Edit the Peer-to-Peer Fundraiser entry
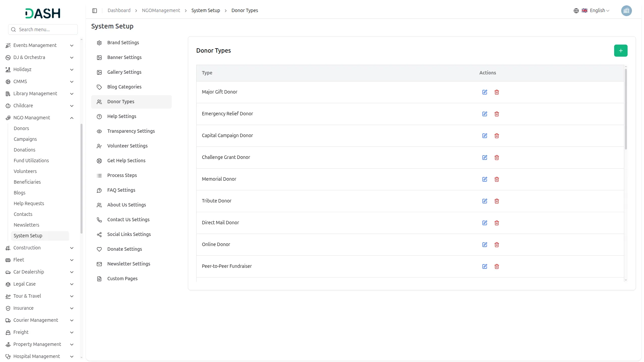 pyautogui.click(x=485, y=266)
